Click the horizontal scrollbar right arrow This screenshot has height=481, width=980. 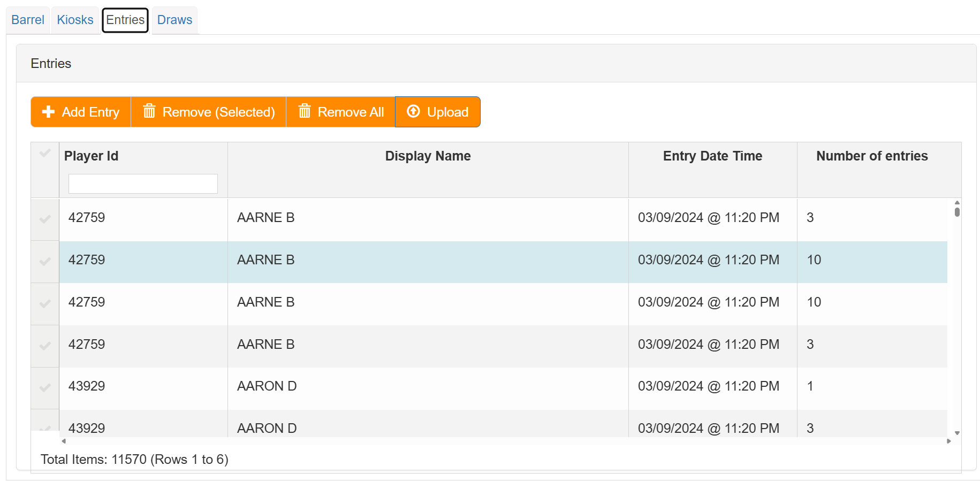point(948,441)
